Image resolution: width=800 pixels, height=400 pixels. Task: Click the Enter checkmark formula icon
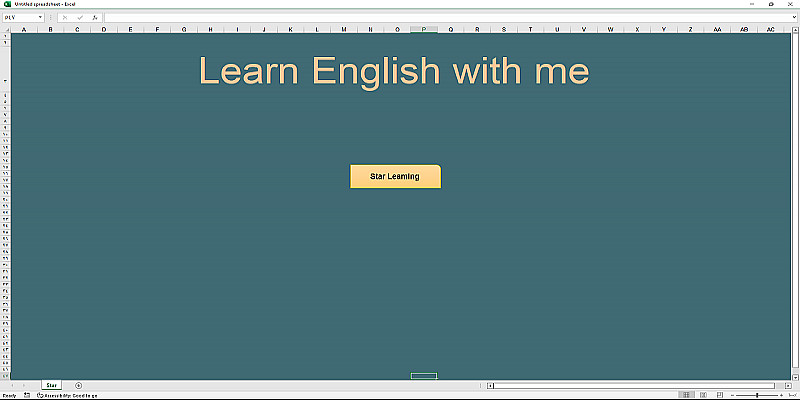click(x=80, y=17)
